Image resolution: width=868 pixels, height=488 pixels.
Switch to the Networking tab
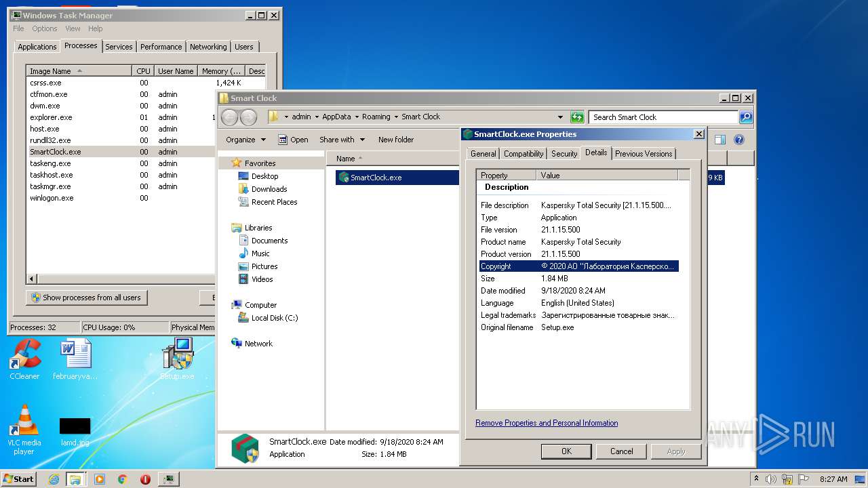pyautogui.click(x=208, y=47)
